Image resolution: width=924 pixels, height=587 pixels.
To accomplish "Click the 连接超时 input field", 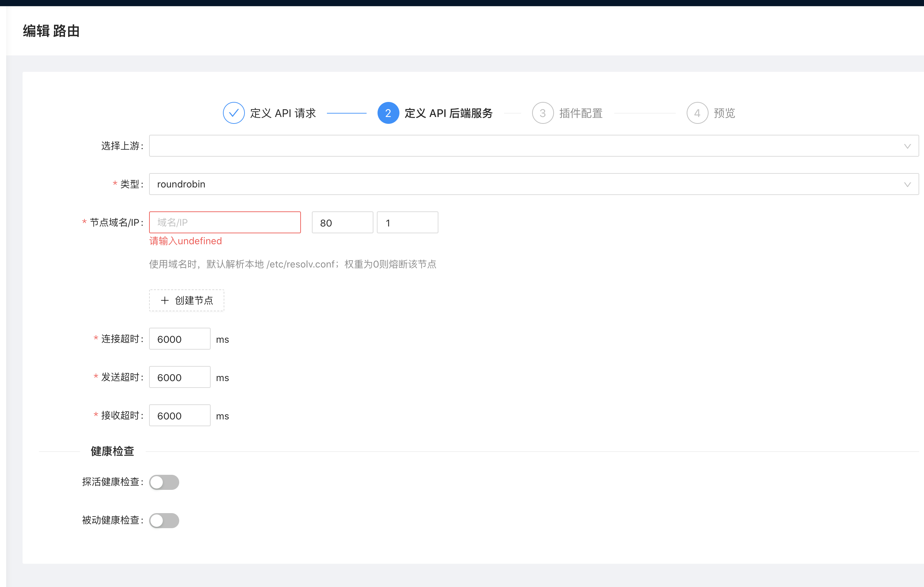I will click(x=180, y=339).
